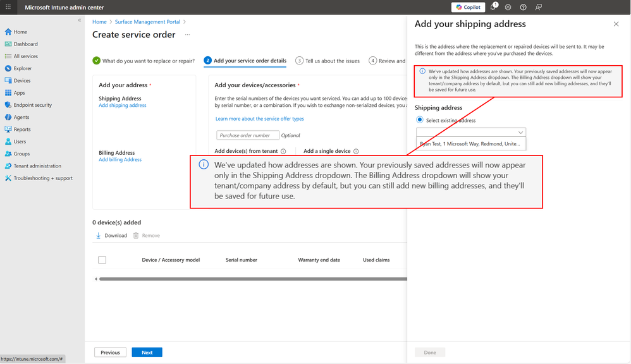Click the Remove trash button
Viewport: 631px width, 364px height.
tap(147, 236)
